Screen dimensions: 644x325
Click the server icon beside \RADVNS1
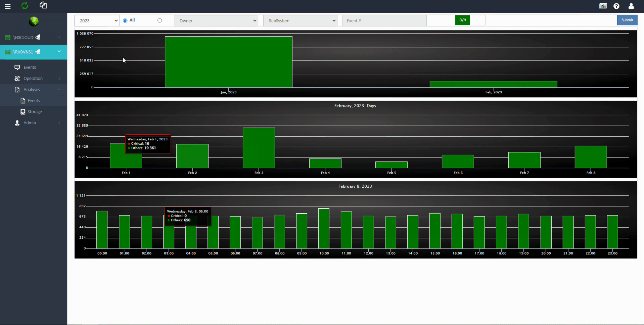point(8,52)
